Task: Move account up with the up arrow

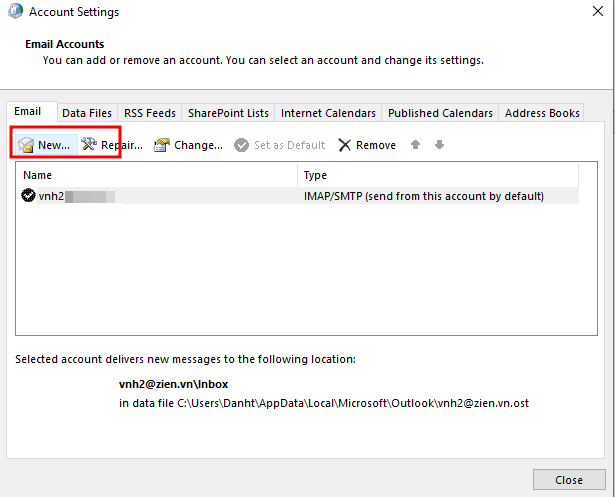Action: (x=416, y=145)
